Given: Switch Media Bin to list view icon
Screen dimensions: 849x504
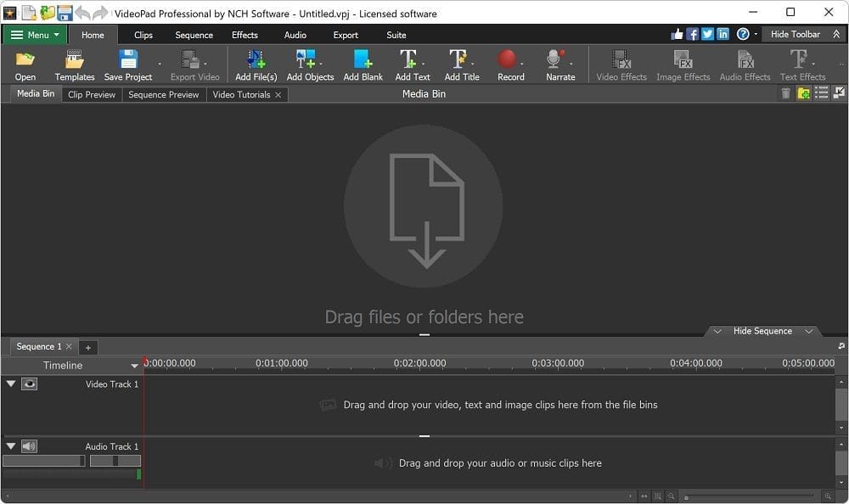Looking at the screenshot, I should tap(821, 93).
